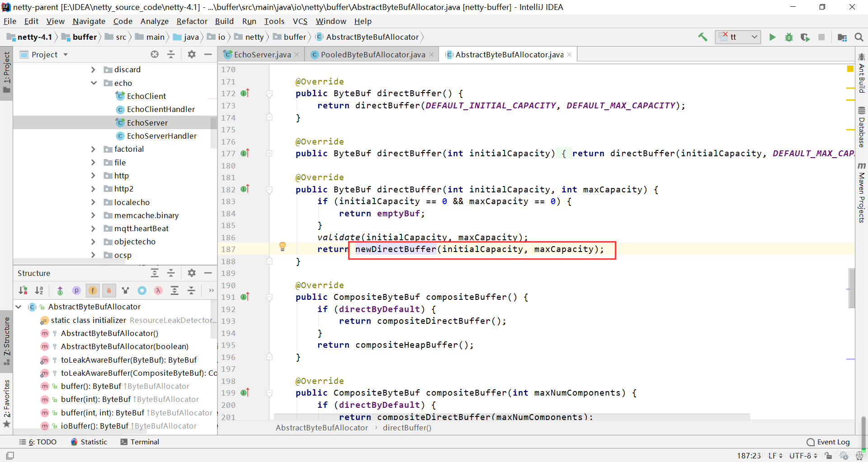This screenshot has width=868, height=462.
Task: Build the project with hammer icon
Action: [703, 37]
